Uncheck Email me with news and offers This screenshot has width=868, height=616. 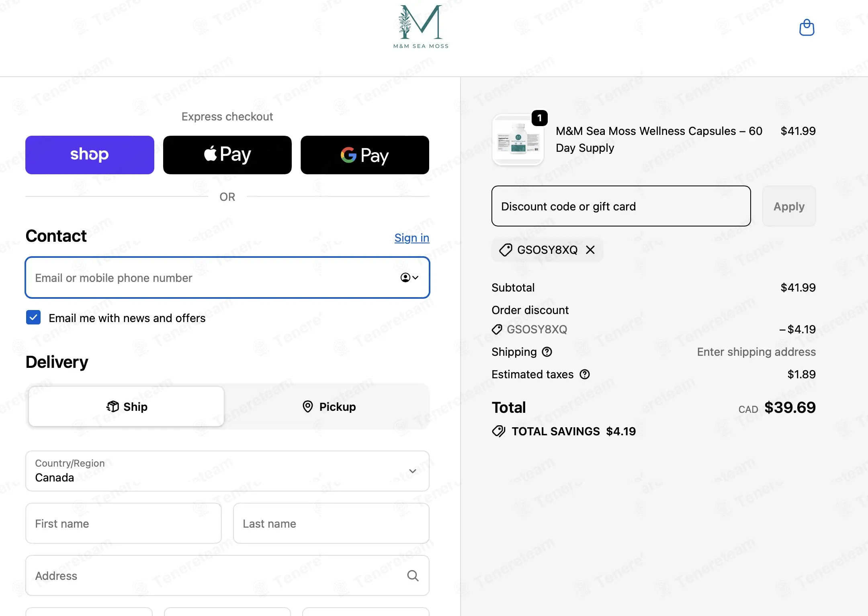click(33, 317)
